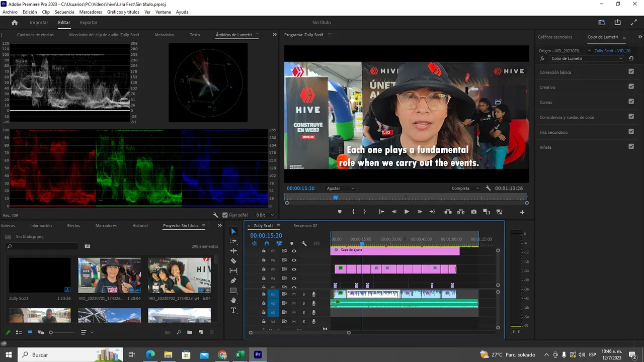
Task: Open Program monitor wrench settings
Action: 488,188
